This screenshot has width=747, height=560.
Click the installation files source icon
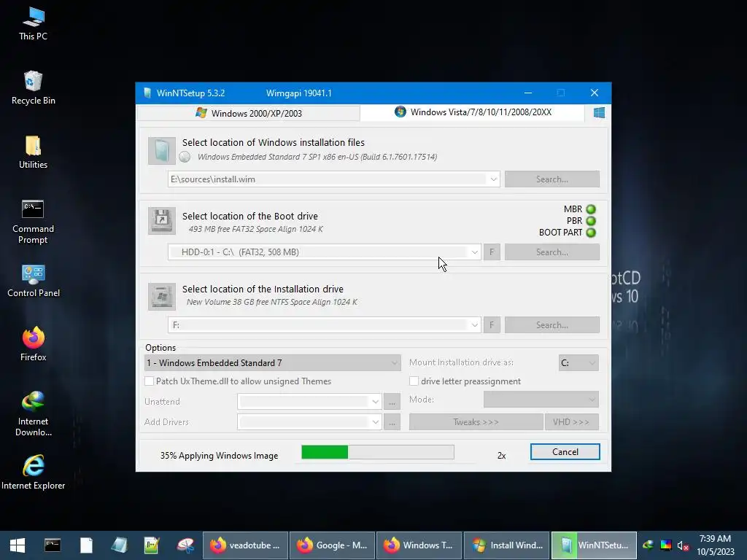click(x=161, y=151)
